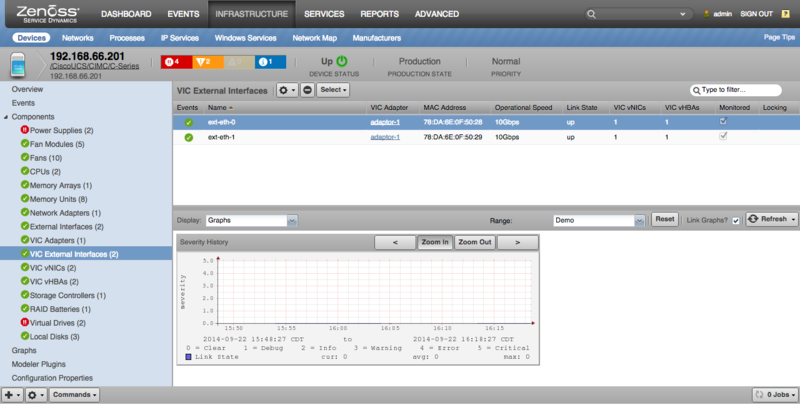Click green status icon of CPUs
Screen dimensions: 800x405
[x=24, y=171]
